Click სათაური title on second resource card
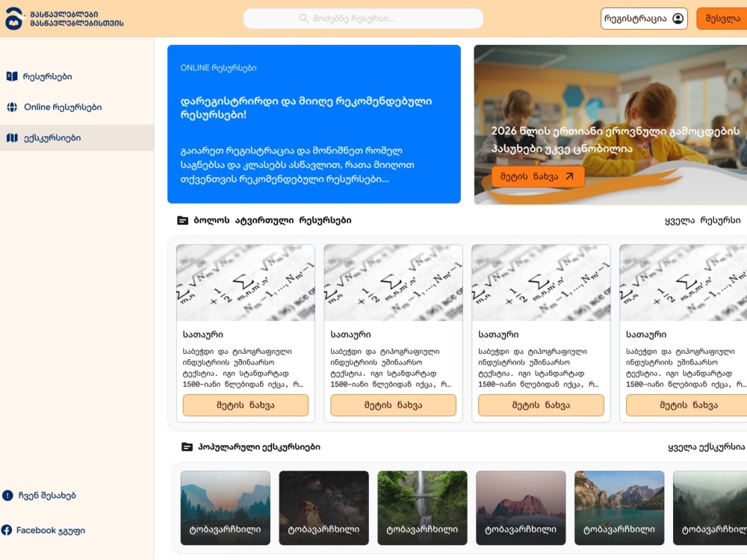Viewport: 747px width, 560px height. 350,335
